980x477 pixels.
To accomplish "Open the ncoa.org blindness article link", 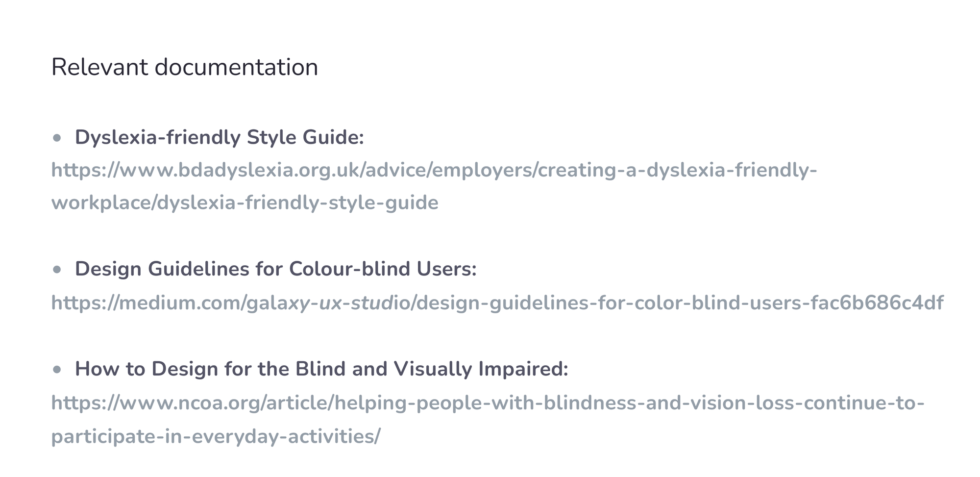I will tap(488, 403).
